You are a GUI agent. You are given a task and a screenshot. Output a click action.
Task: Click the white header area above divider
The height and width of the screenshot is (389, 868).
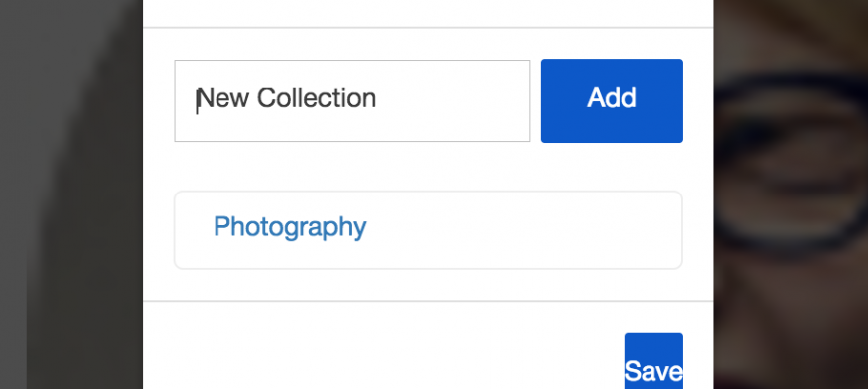(x=428, y=12)
